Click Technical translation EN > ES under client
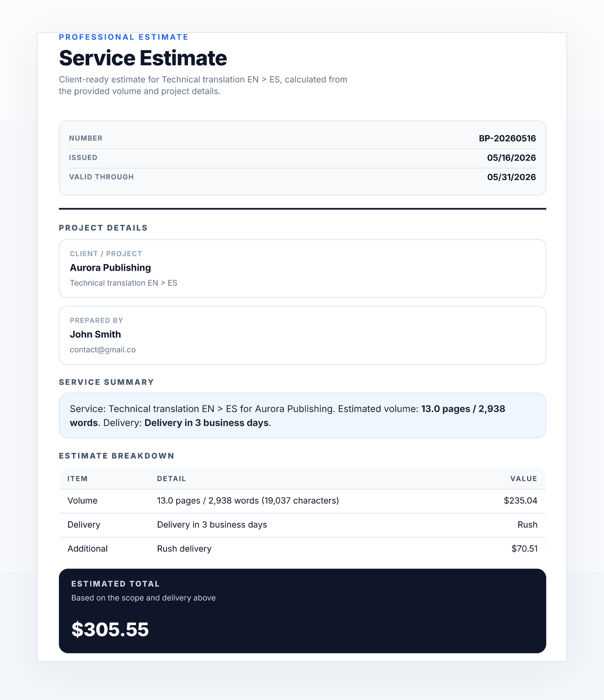This screenshot has height=700, width=604. (x=123, y=283)
